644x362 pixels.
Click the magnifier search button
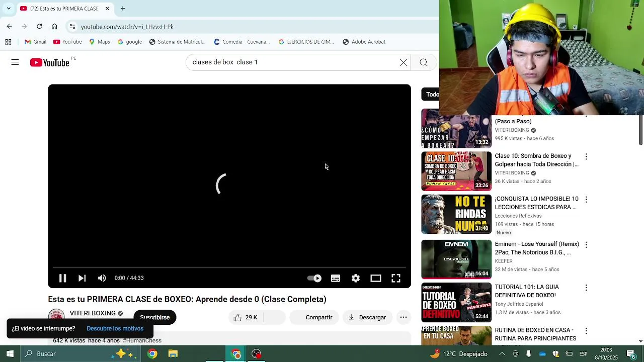(424, 62)
